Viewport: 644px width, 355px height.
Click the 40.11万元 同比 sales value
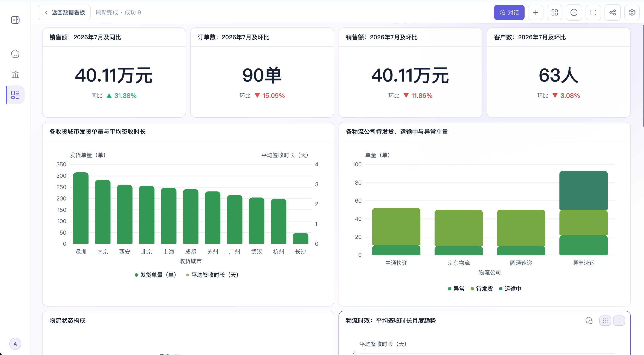(x=114, y=75)
